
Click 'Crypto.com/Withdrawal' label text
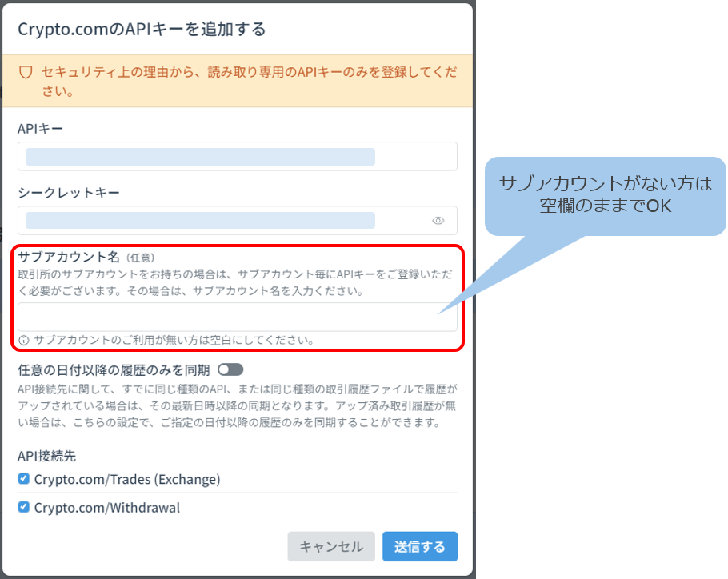(107, 508)
